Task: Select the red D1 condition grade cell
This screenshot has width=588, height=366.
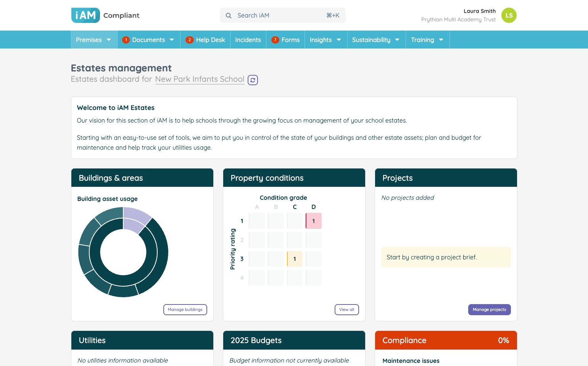Action: [x=314, y=221]
